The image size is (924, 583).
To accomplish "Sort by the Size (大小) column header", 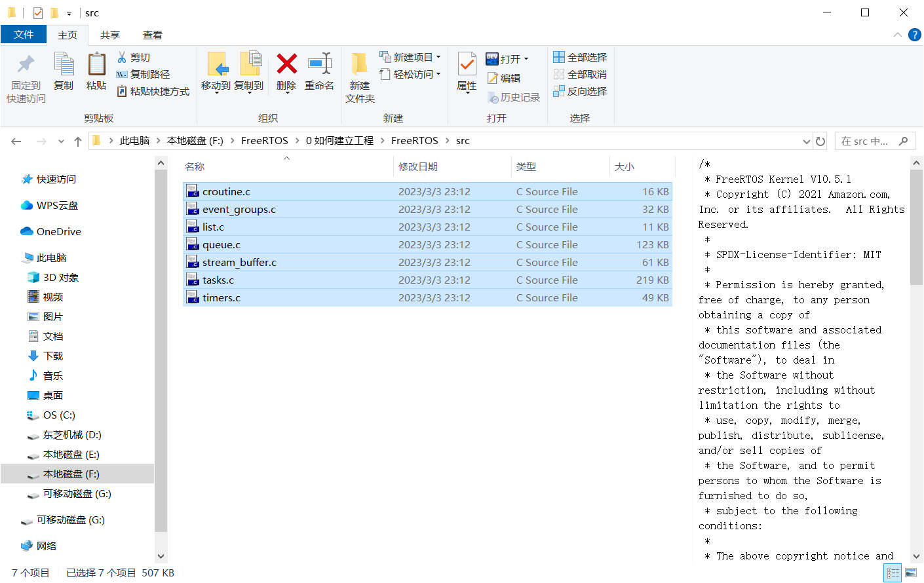I will click(x=642, y=167).
